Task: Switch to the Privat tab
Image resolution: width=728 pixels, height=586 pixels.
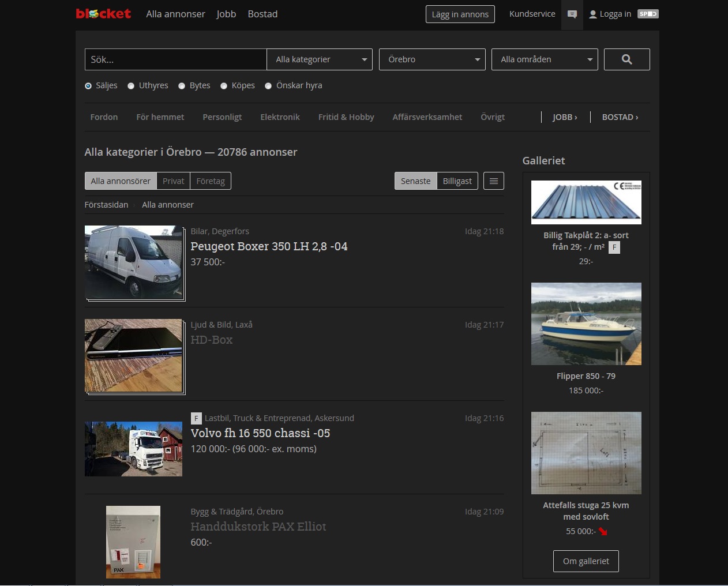Action: 173,181
